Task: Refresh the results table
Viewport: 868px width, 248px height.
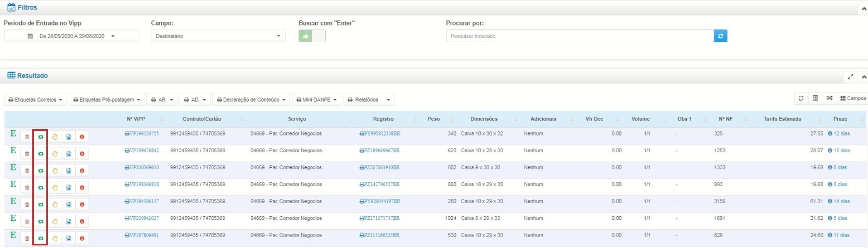Action: 801,98
